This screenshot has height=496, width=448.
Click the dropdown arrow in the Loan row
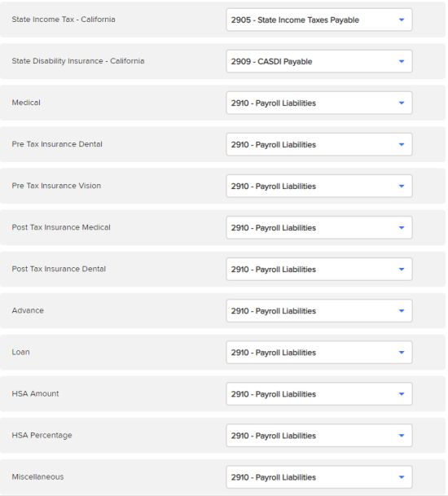[402, 353]
